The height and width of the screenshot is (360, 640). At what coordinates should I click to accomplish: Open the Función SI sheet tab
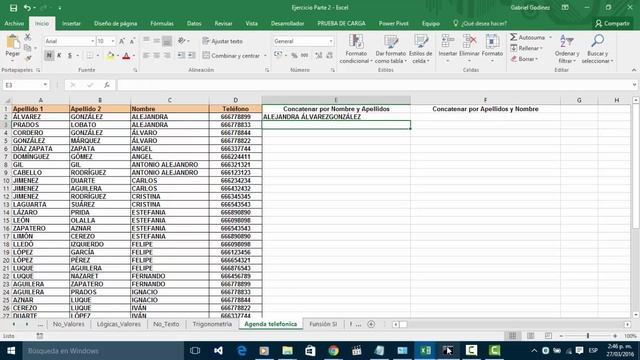pyautogui.click(x=323, y=324)
